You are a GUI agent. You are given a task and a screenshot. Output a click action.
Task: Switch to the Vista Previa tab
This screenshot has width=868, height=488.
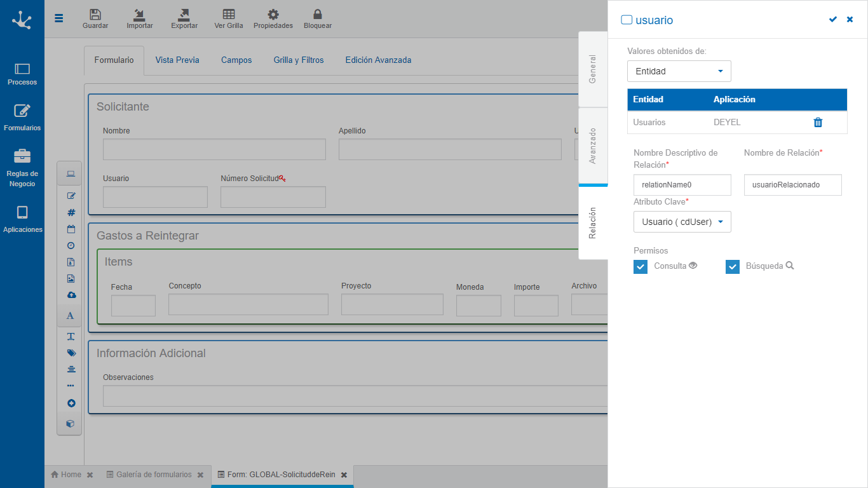click(177, 60)
